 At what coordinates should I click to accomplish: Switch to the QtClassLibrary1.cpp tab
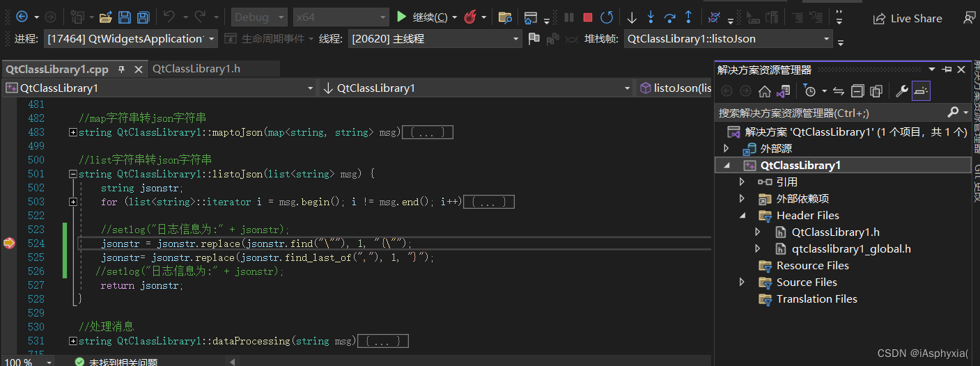[x=57, y=69]
